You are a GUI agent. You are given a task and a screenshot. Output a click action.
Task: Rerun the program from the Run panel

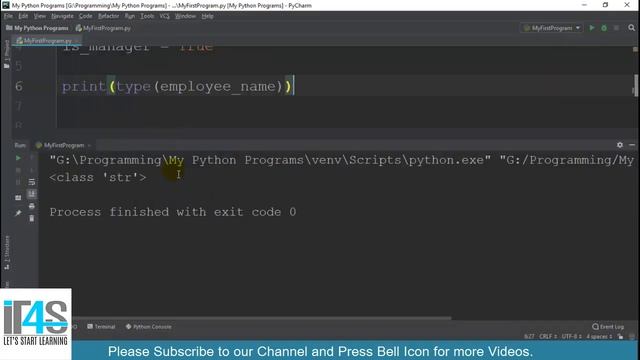tap(18, 158)
